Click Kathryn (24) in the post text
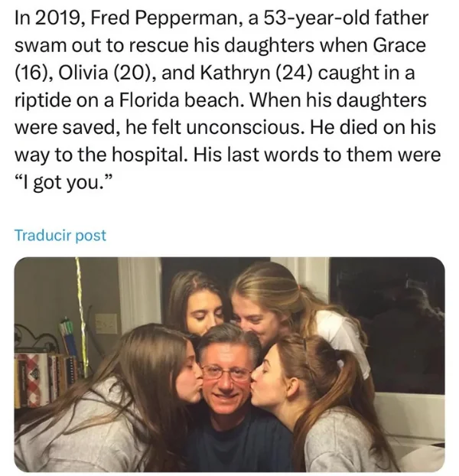The height and width of the screenshot is (476, 459). (x=256, y=73)
